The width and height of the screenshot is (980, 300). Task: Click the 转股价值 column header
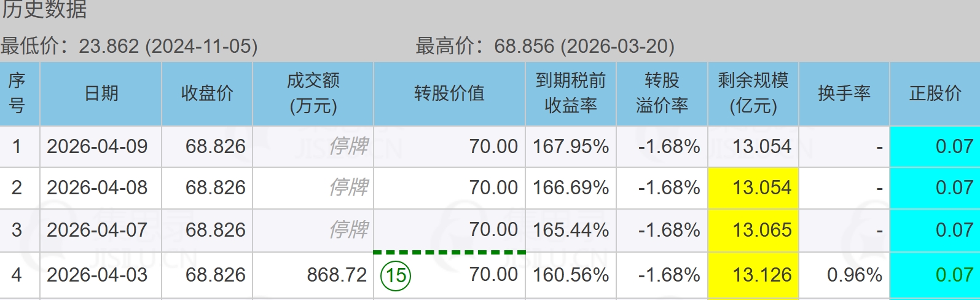pos(449,93)
